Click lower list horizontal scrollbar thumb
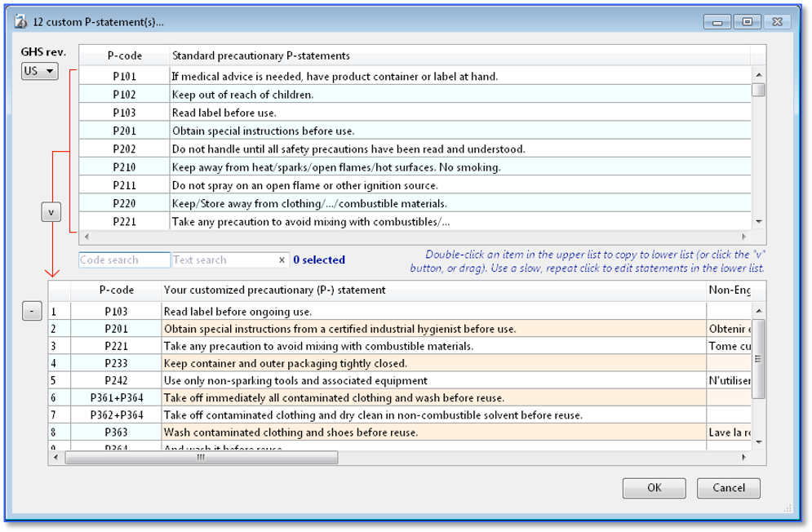Viewport: 812px width, 532px height. tap(202, 458)
